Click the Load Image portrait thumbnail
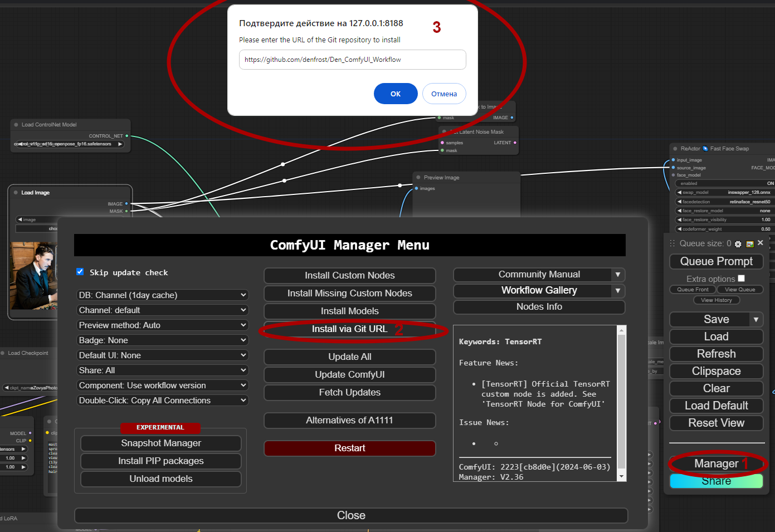 (x=35, y=276)
